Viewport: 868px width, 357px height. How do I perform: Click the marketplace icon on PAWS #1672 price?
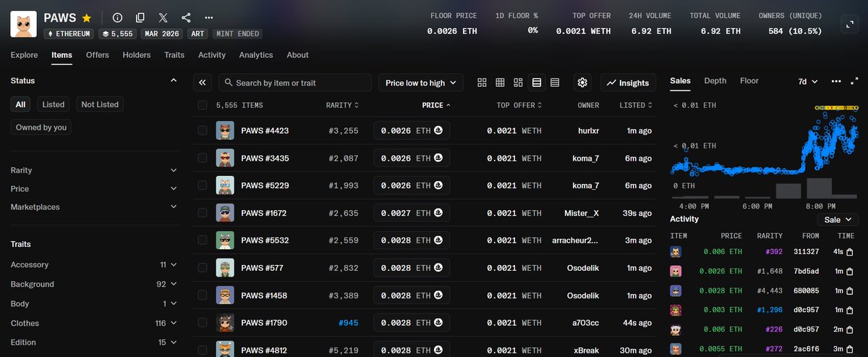pyautogui.click(x=438, y=214)
